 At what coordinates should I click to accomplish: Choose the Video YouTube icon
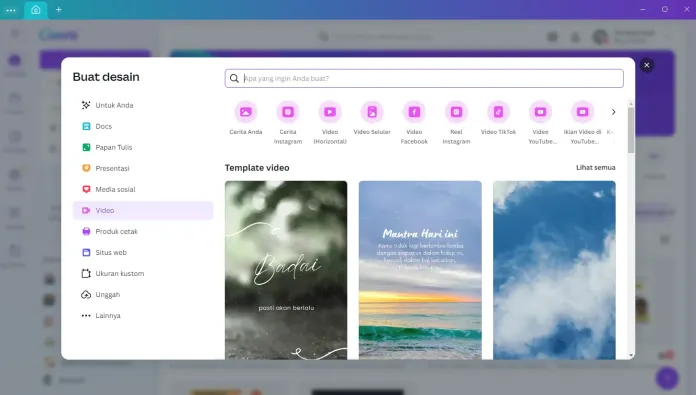tap(540, 112)
